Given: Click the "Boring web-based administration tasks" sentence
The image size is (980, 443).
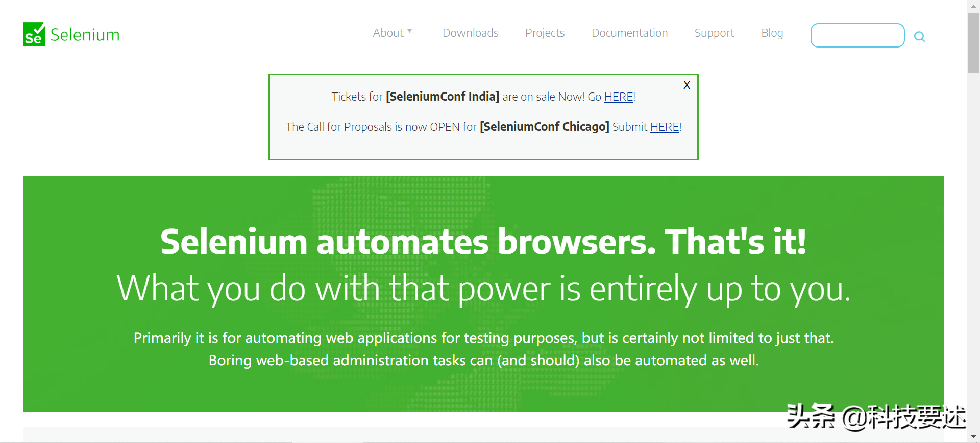Looking at the screenshot, I should pyautogui.click(x=483, y=360).
